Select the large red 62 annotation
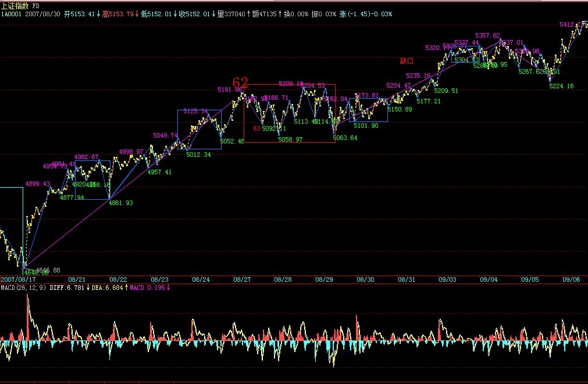The image size is (588, 384). click(x=240, y=82)
